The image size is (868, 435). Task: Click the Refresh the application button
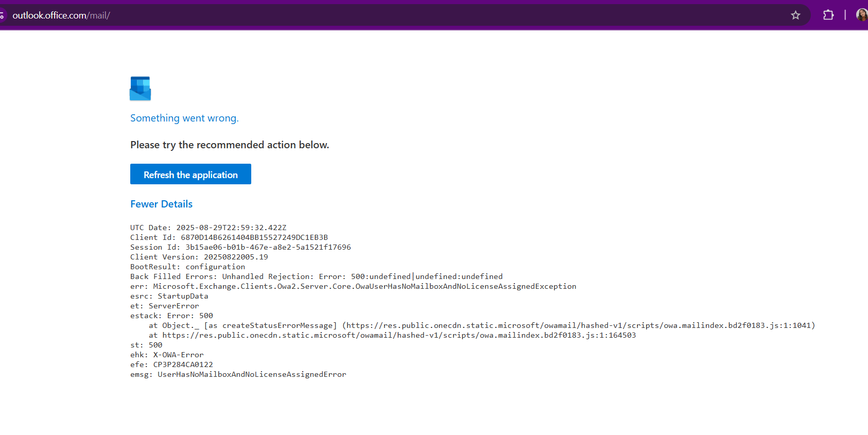tap(190, 174)
